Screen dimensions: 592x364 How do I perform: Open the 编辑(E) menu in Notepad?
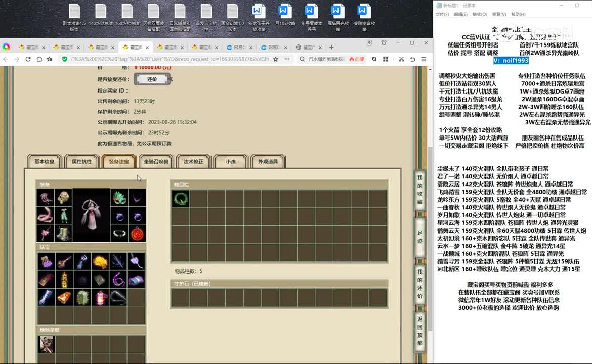tap(460, 14)
